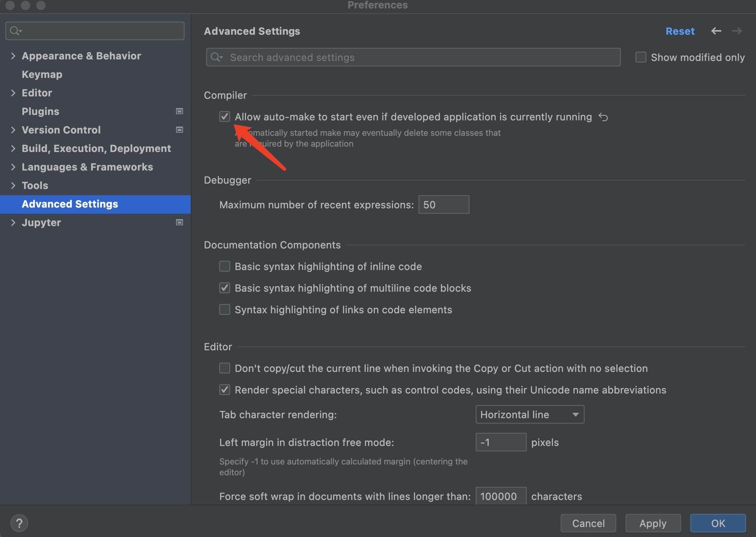This screenshot has width=756, height=537.
Task: Open the help question mark button
Action: tap(19, 523)
